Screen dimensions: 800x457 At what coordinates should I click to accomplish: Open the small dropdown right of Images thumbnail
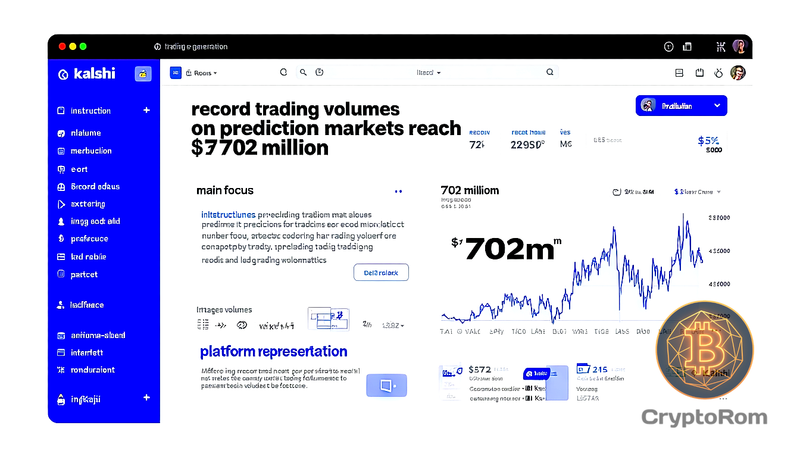tap(393, 325)
